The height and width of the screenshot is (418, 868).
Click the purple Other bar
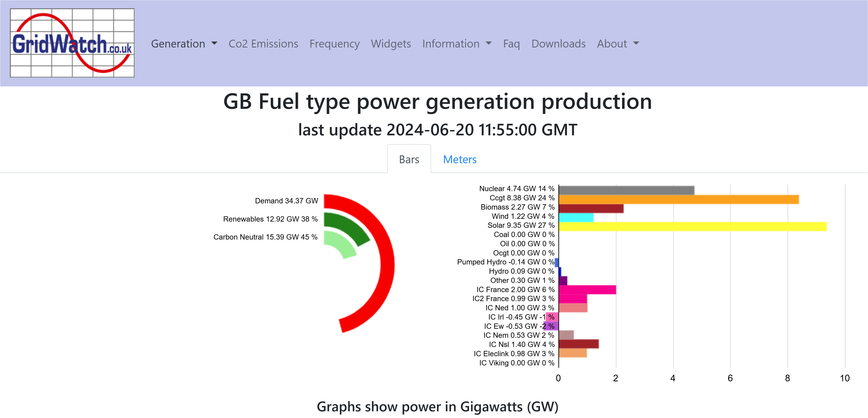(563, 281)
